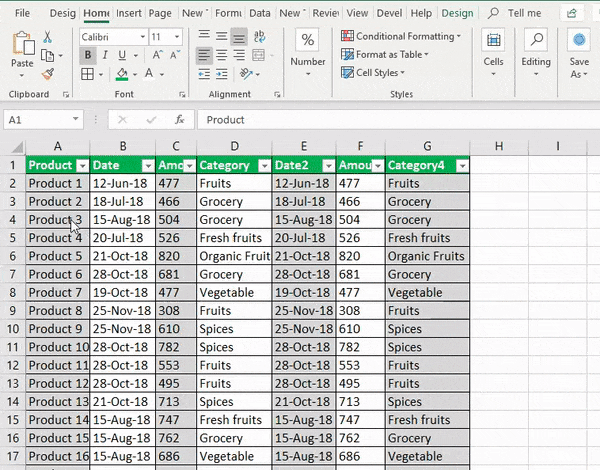Viewport: 600px width, 470px height.
Task: Open the Date column filter arrow
Action: pos(148,166)
